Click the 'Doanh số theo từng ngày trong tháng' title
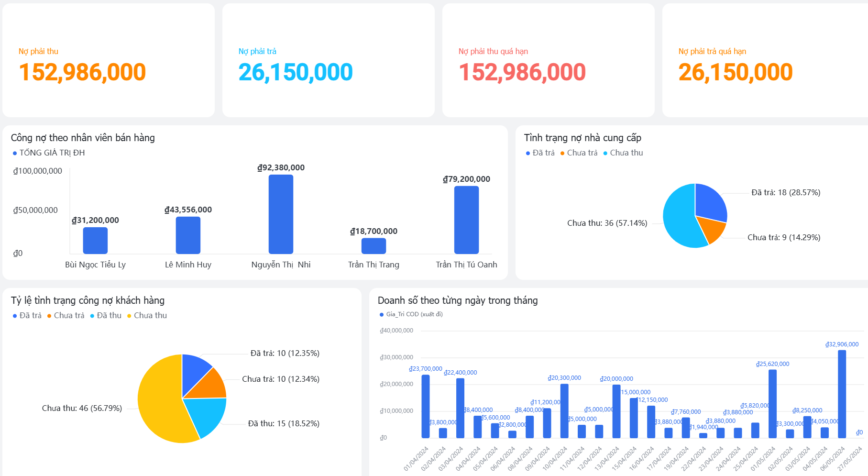The width and height of the screenshot is (868, 476). tap(458, 300)
